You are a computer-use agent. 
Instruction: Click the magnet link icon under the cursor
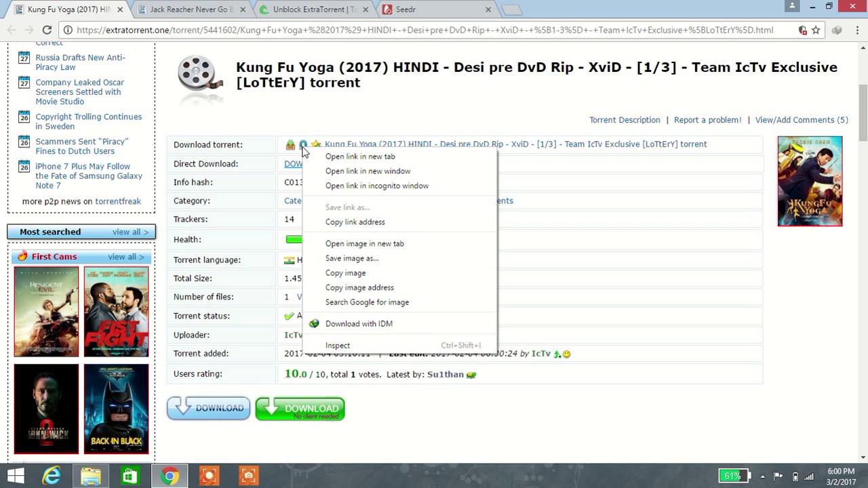[303, 144]
